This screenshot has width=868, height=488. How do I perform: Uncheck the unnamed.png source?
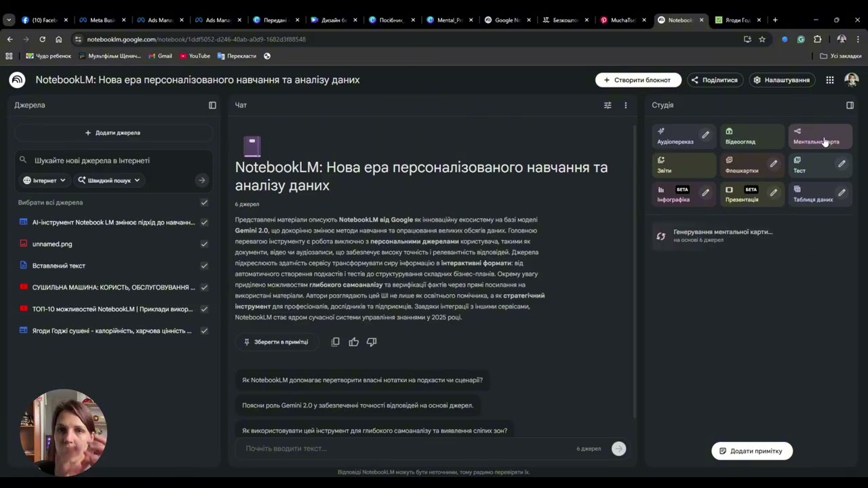204,244
